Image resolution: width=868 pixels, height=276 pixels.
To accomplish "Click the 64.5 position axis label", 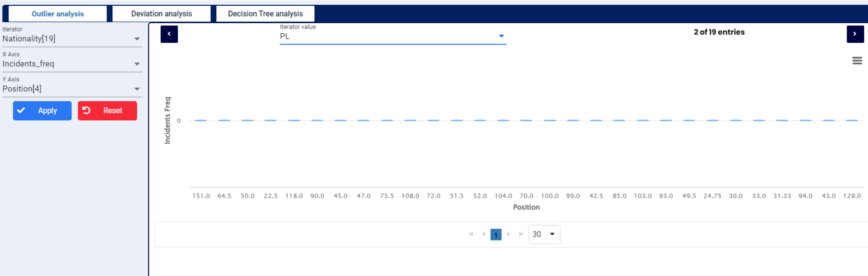I will [x=224, y=196].
